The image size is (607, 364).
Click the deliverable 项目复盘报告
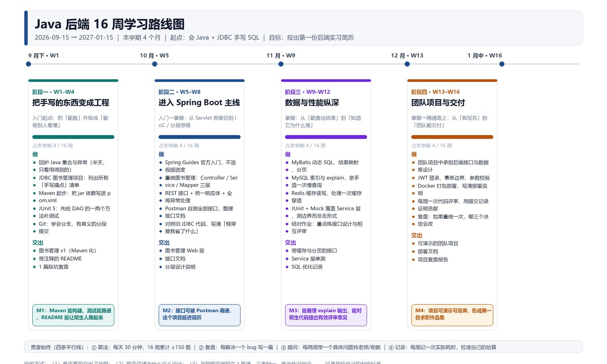(x=433, y=260)
